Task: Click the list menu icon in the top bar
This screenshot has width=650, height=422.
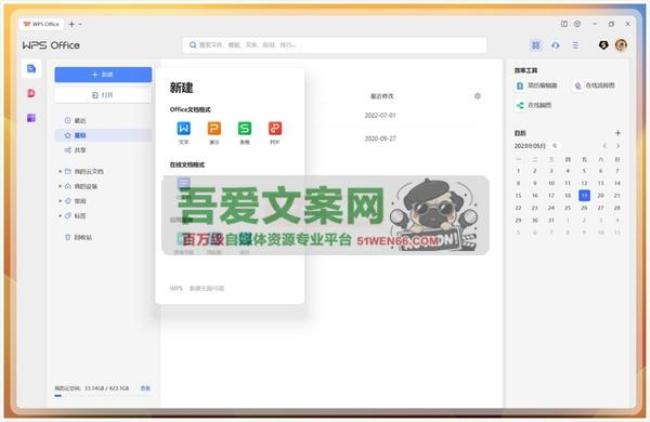Action: coord(575,45)
